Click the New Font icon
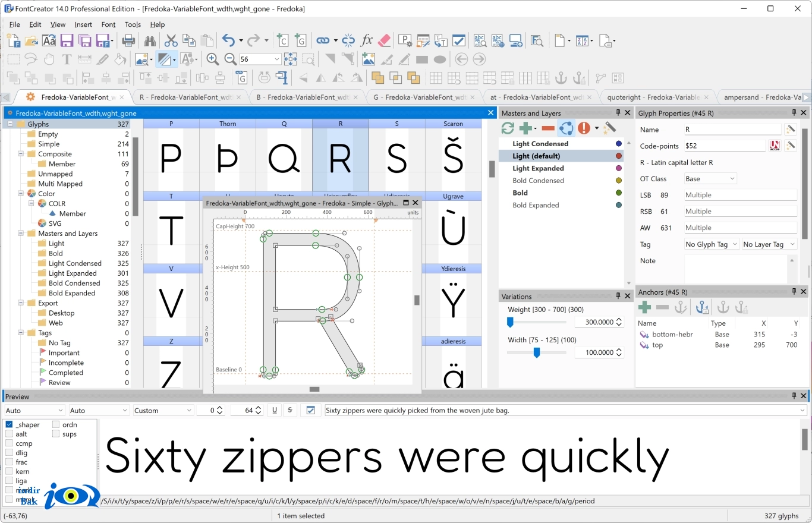The height and width of the screenshot is (523, 812). (13, 40)
